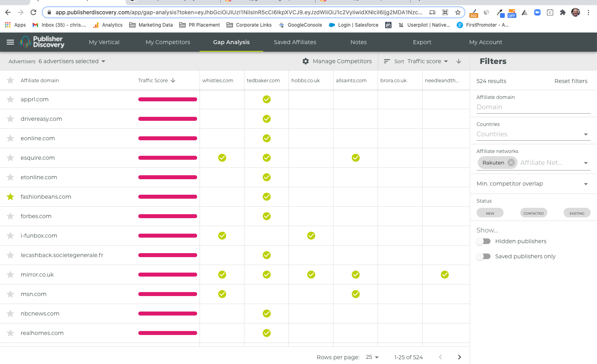Open the esquire.com affiliate link
597x364 pixels.
pyautogui.click(x=38, y=158)
